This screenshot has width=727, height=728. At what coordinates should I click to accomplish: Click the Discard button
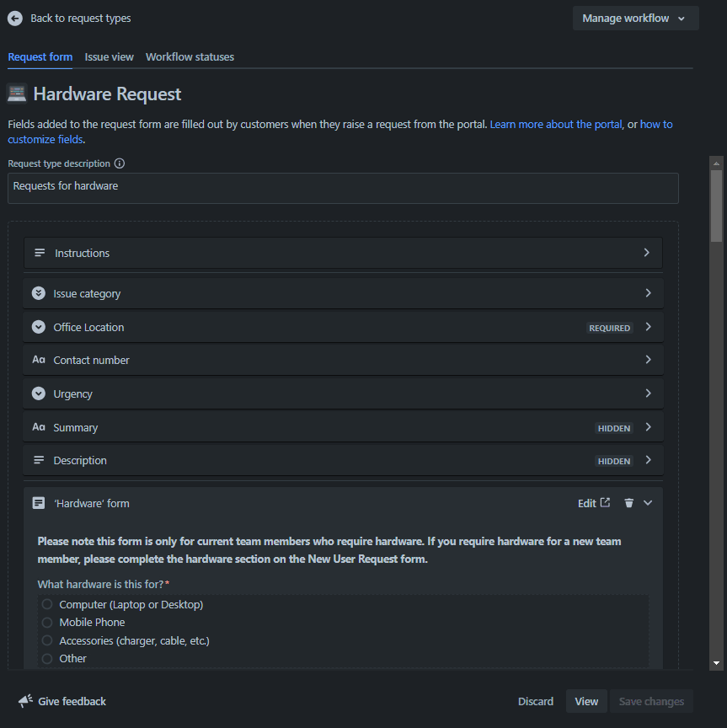tap(535, 701)
